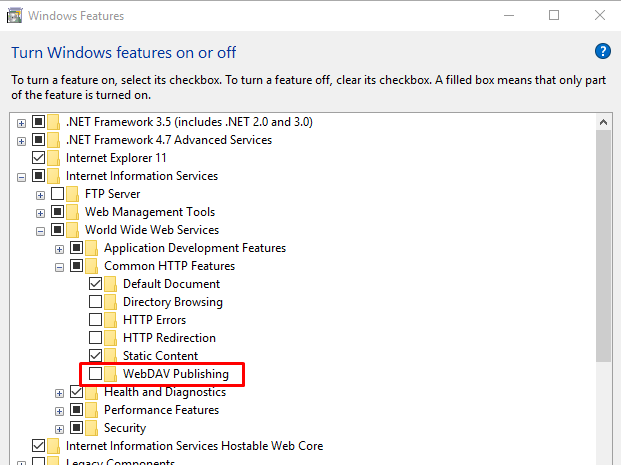The height and width of the screenshot is (465, 621).
Task: Click the scrollbar up arrow
Action: 603,122
